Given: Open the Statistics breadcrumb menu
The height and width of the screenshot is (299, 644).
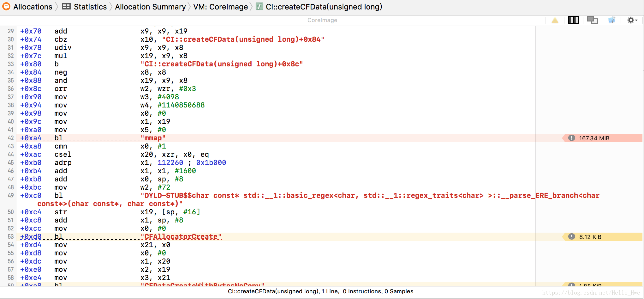Looking at the screenshot, I should [x=90, y=7].
